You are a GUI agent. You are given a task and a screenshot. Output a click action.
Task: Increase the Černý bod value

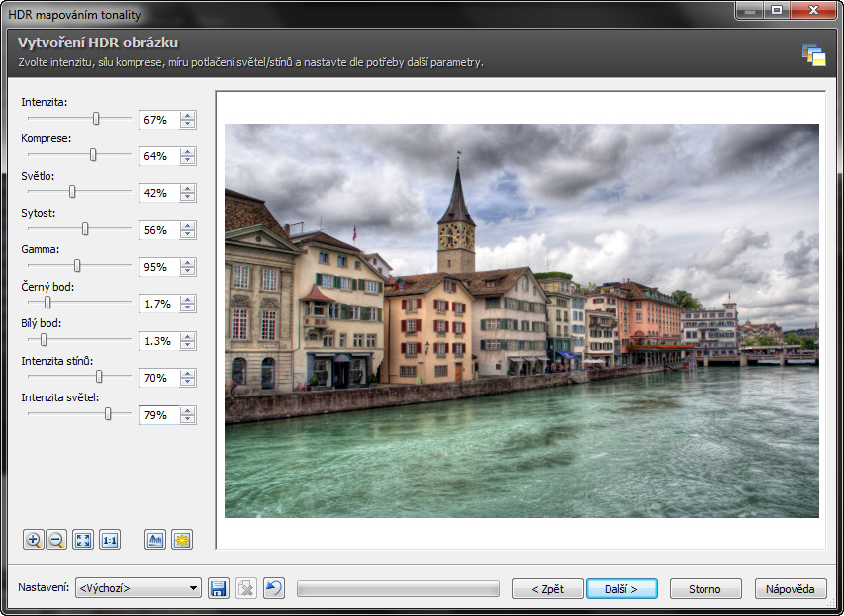188,300
